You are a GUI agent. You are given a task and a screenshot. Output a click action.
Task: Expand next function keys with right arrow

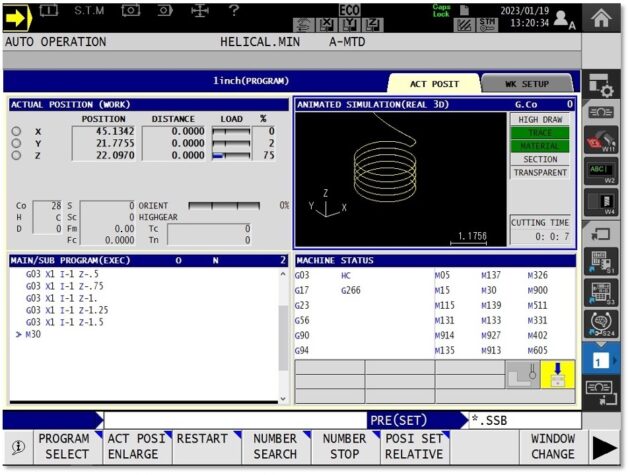[603, 447]
